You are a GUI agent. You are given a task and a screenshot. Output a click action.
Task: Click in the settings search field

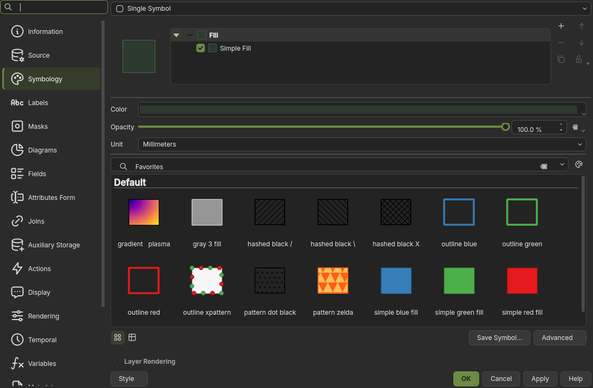tap(54, 7)
